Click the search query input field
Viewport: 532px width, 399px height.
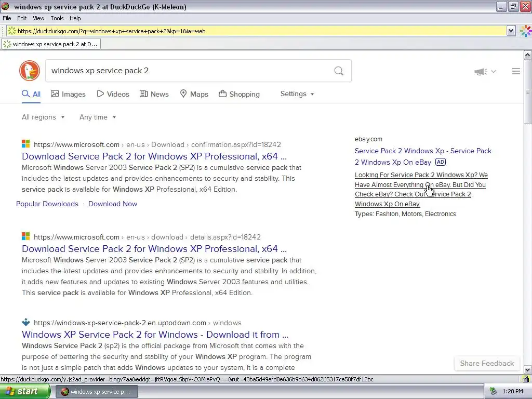pos(190,71)
